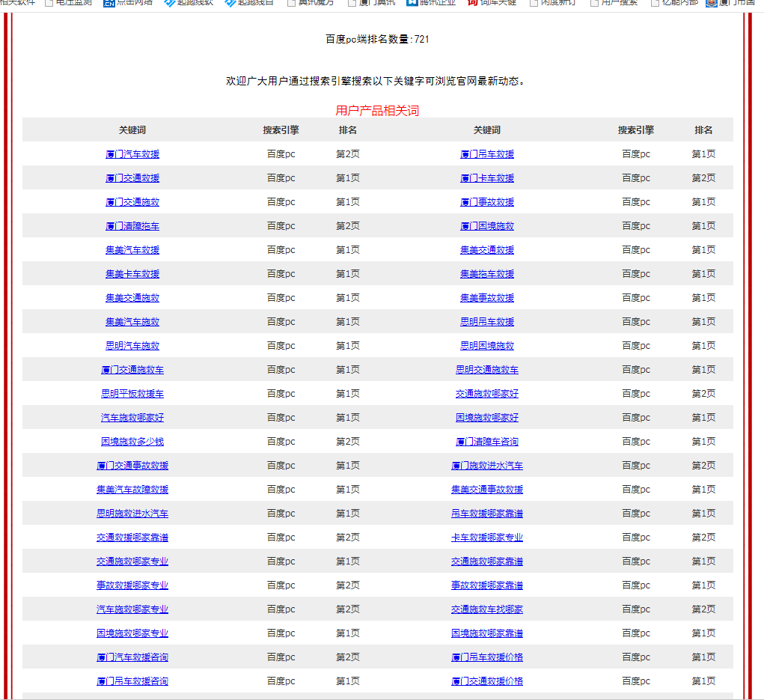This screenshot has width=764, height=700.
Task: Open the 厦门汽车救援 keyword link
Action: click(132, 154)
